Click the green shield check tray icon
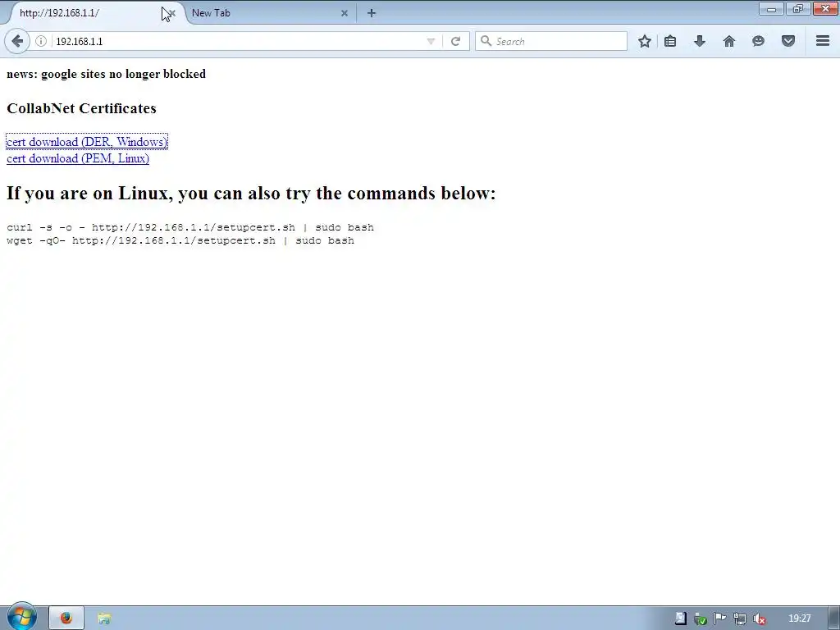840x630 pixels. pyautogui.click(x=701, y=619)
